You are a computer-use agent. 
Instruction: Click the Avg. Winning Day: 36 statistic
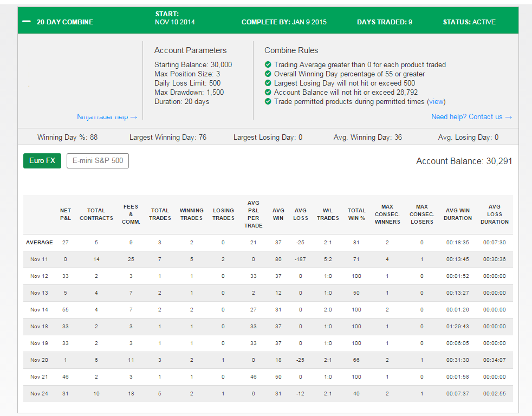[x=368, y=137]
